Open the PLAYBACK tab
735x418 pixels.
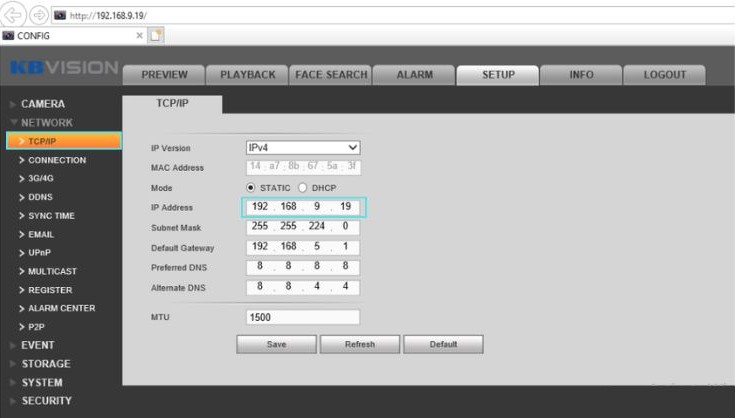[x=247, y=75]
